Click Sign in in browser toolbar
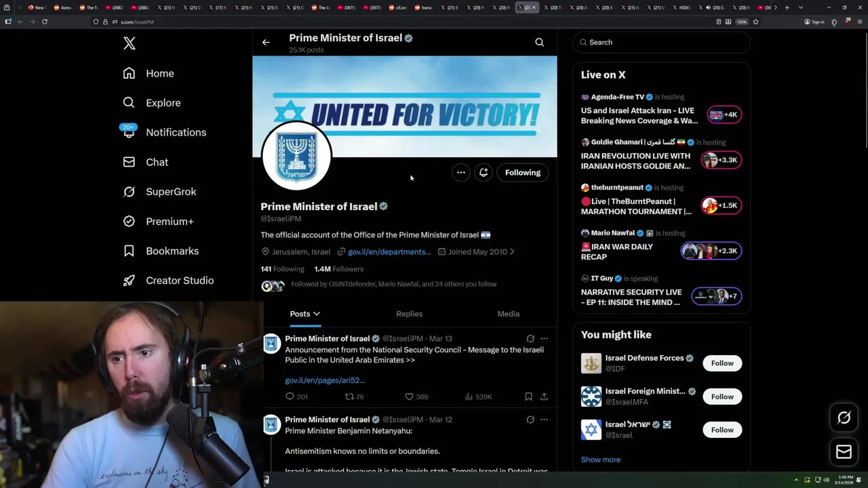 pyautogui.click(x=814, y=22)
